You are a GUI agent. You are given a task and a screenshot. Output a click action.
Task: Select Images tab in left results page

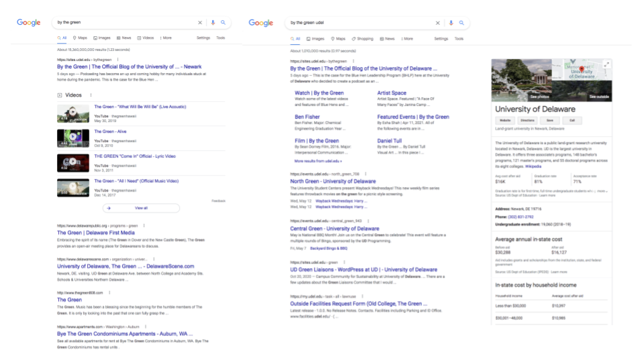pyautogui.click(x=102, y=38)
